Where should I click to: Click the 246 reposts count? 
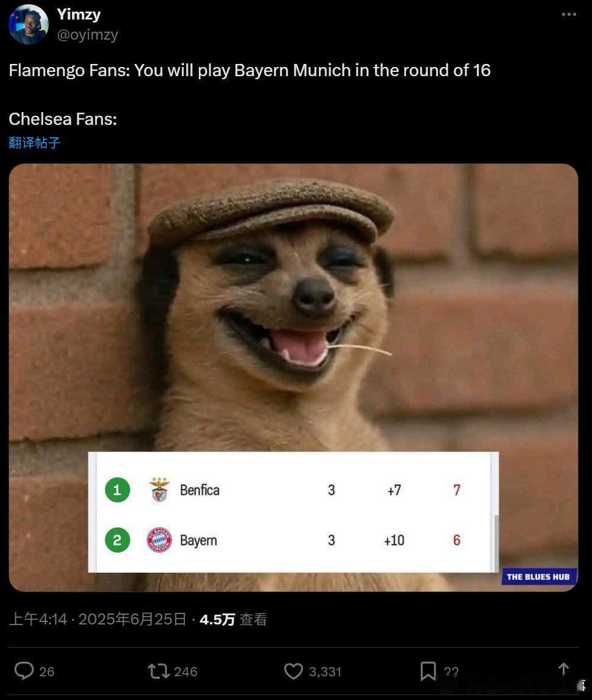click(x=186, y=671)
